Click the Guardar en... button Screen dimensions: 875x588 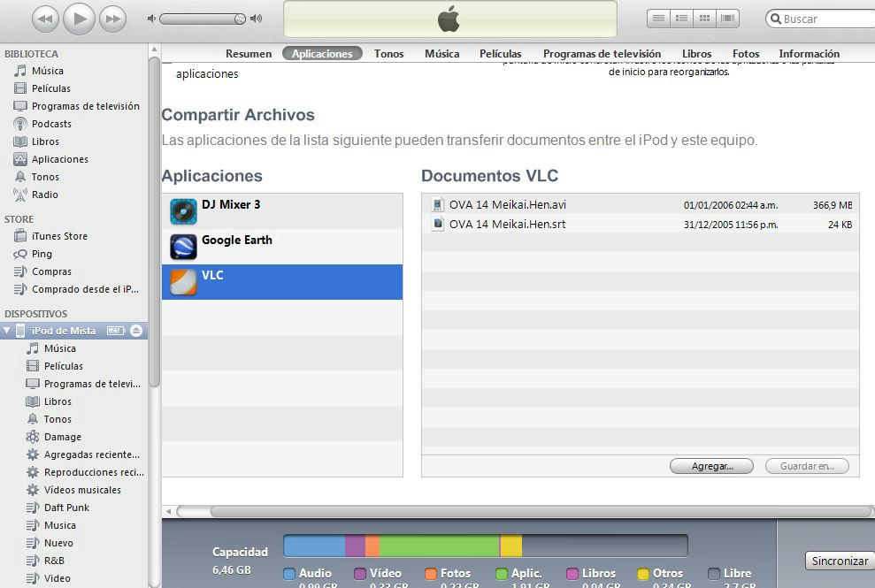pyautogui.click(x=807, y=466)
